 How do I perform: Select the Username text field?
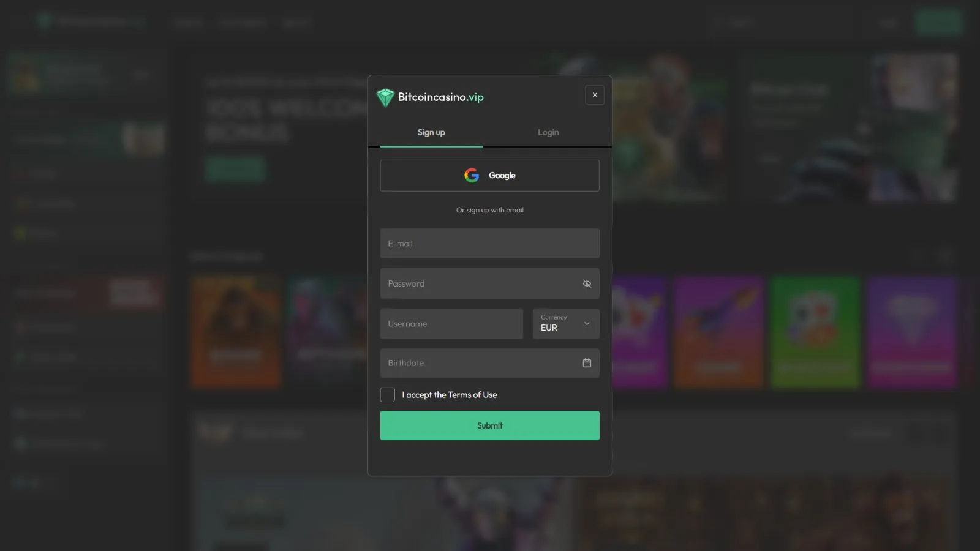tap(451, 324)
